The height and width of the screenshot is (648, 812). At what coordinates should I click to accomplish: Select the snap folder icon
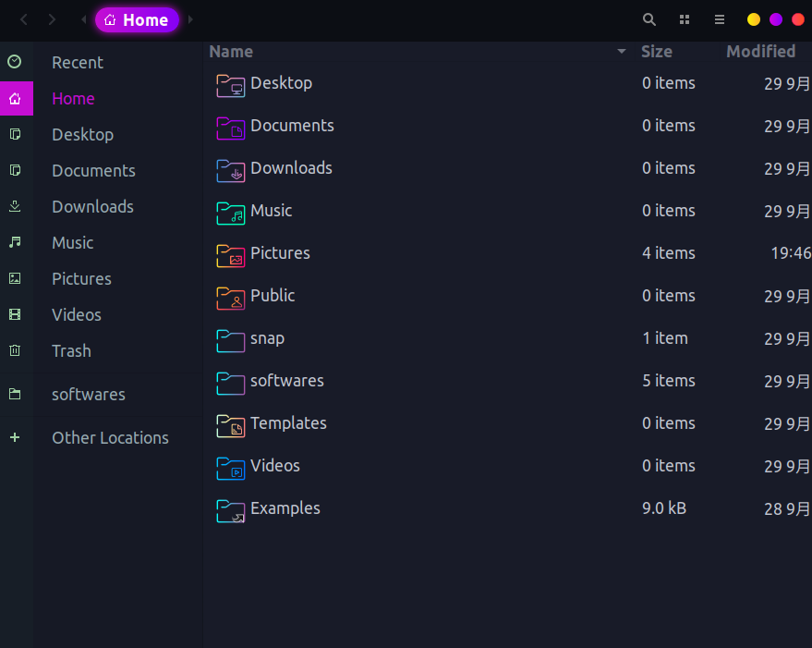[x=230, y=340]
